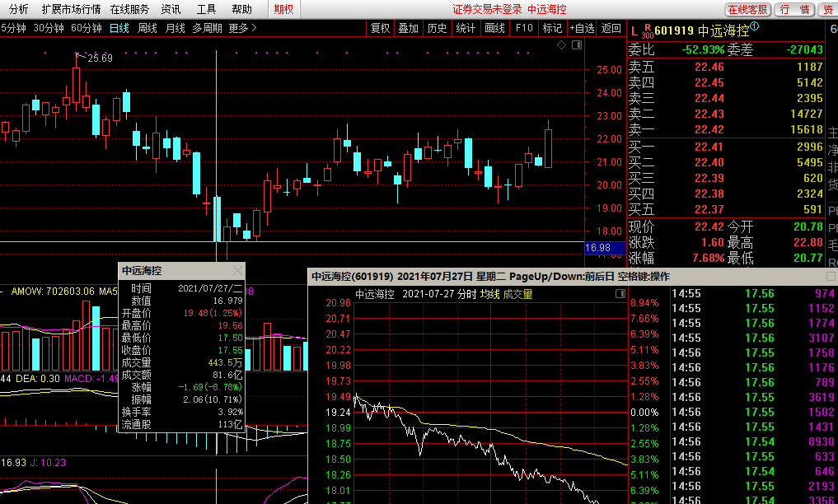The image size is (838, 504).
Task: Click the circled 1 badge next to 中远海控
Action: 754,26
